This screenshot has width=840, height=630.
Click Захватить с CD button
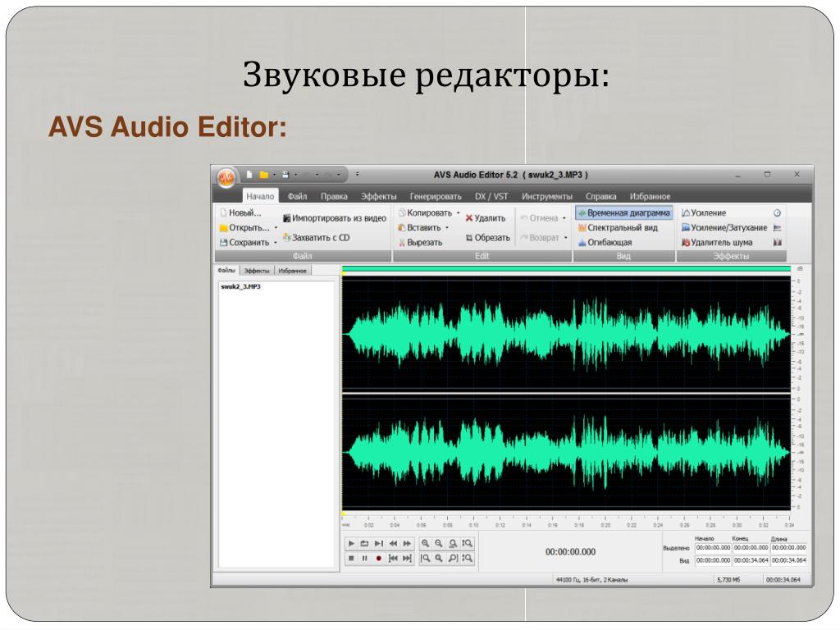(316, 237)
